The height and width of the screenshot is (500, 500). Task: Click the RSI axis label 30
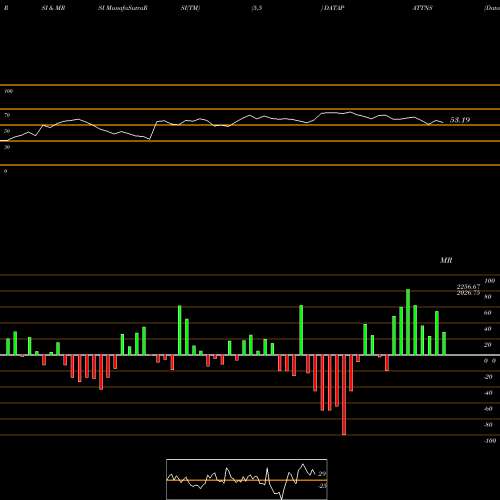click(7, 147)
